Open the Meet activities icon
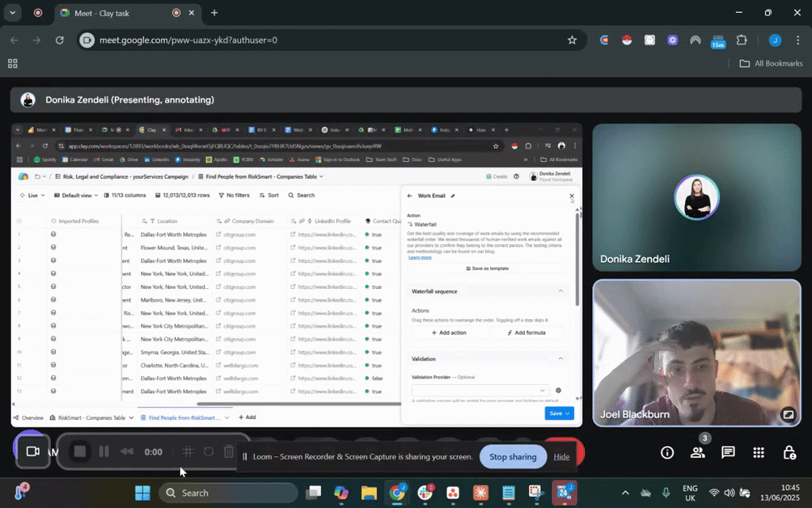The height and width of the screenshot is (508, 812). coord(759,452)
